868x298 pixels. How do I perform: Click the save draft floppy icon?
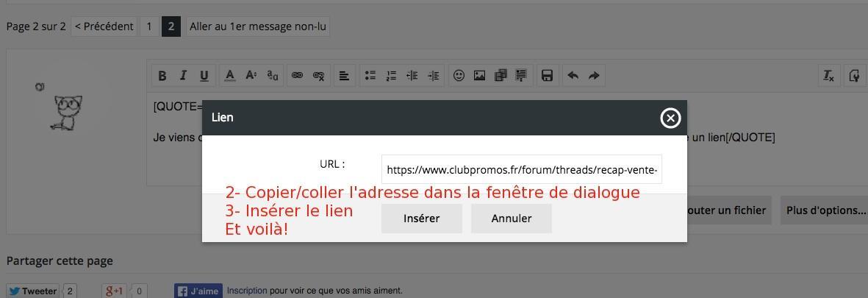[x=547, y=76]
